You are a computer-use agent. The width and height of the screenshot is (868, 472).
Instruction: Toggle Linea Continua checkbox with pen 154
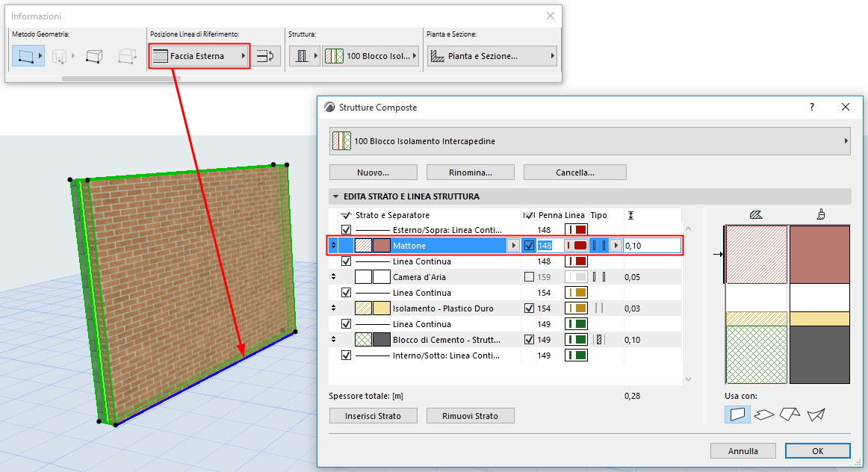pos(346,293)
